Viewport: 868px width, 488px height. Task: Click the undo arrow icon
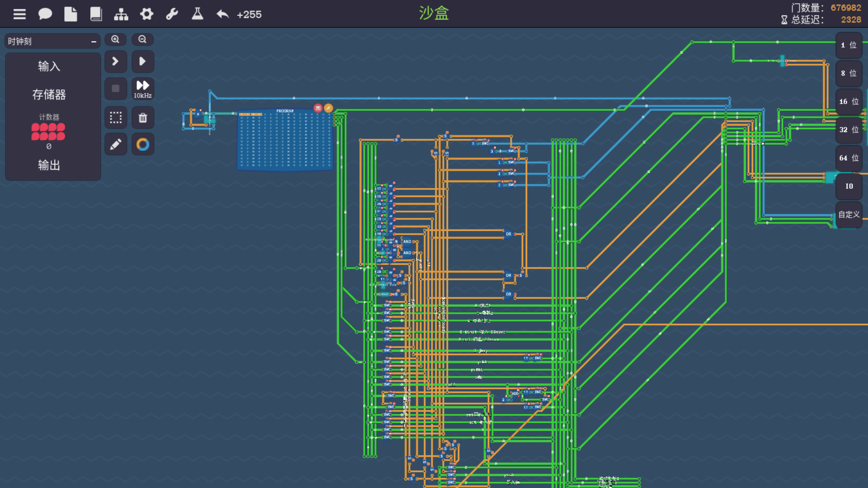222,14
